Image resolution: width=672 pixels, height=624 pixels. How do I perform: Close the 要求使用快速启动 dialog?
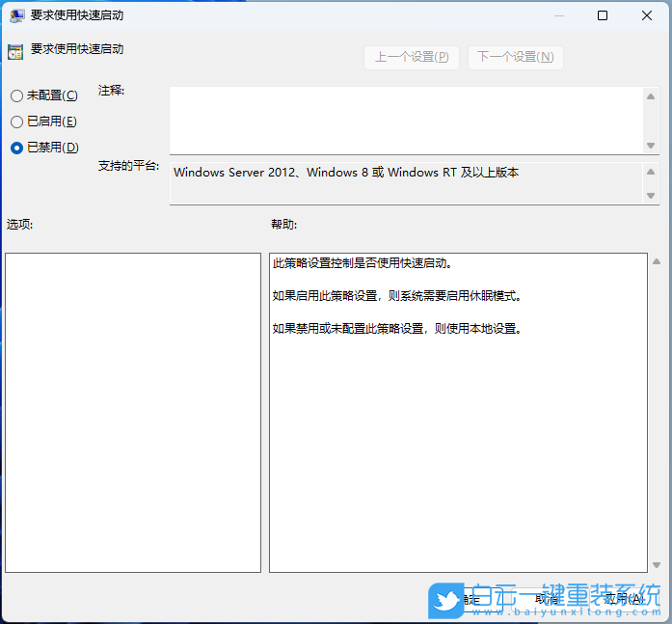647,15
